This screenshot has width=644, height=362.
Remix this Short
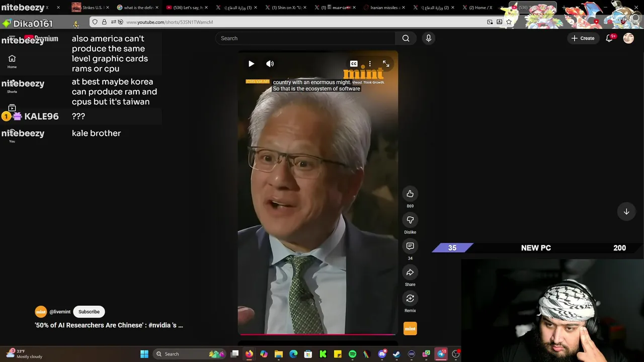410,299
